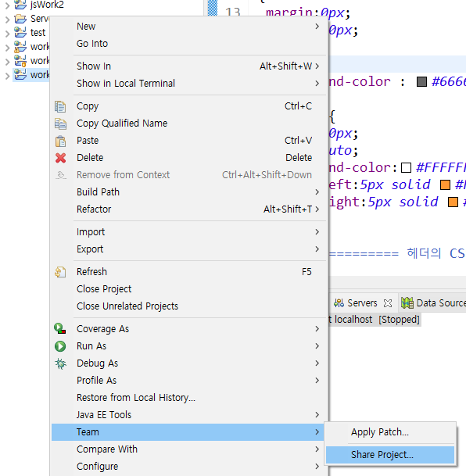Select Profile As menu entry
The image size is (466, 476).
(x=190, y=381)
